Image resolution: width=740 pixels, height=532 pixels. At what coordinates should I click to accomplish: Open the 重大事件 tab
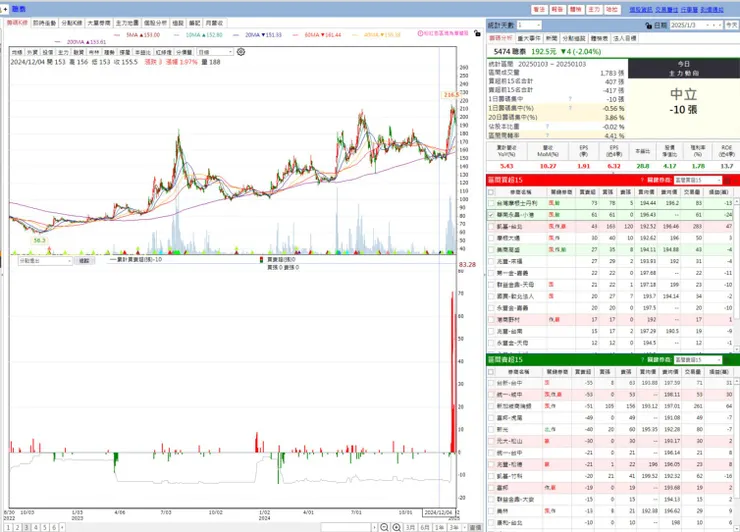click(529, 38)
